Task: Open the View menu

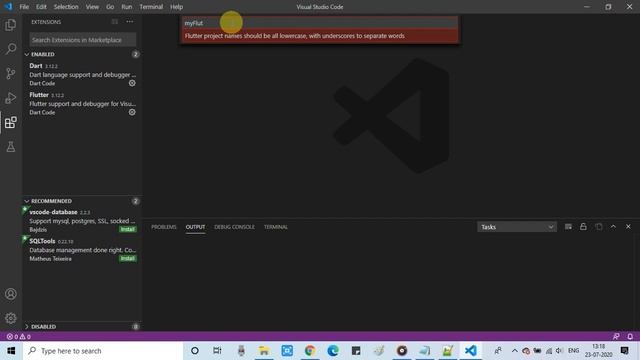Action: [92, 7]
